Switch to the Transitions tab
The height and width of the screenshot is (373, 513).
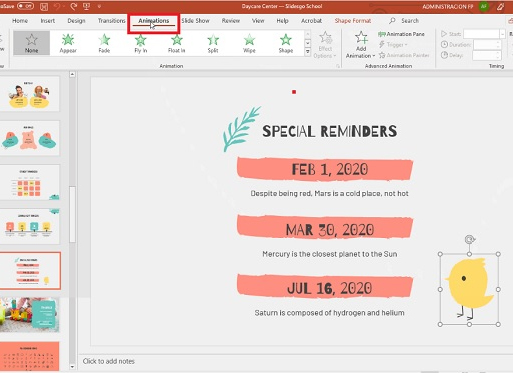(x=111, y=21)
